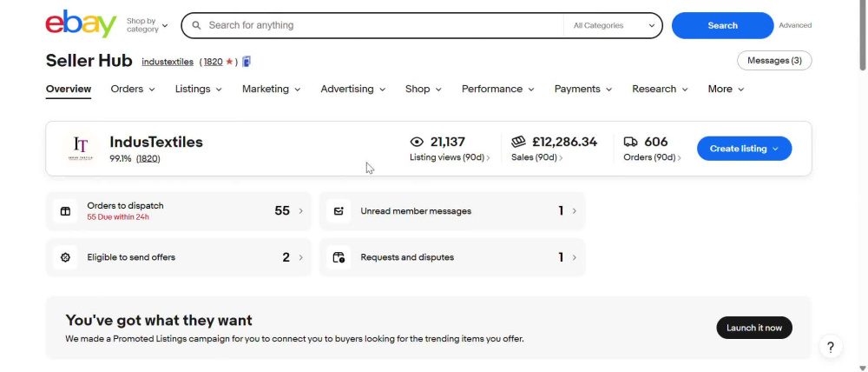Open the chevron on Requests and disputes
This screenshot has height=372, width=868.
(x=574, y=257)
